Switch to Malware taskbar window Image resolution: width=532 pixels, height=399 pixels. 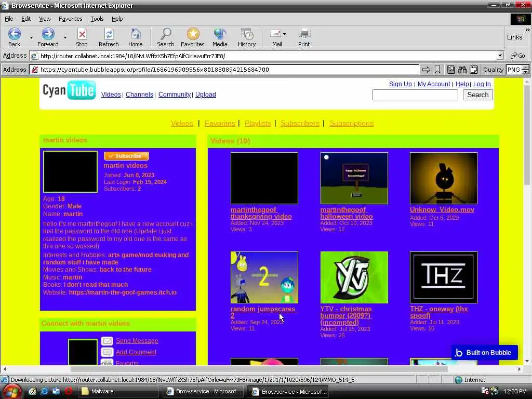click(119, 392)
